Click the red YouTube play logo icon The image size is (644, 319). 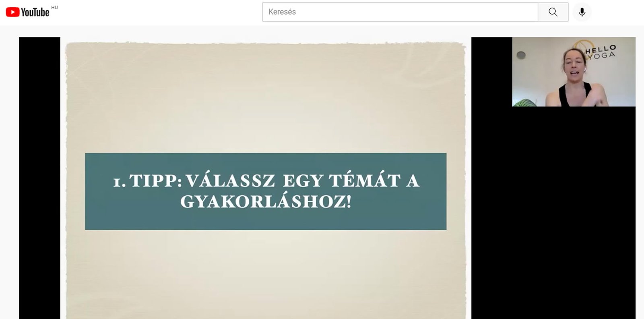(x=12, y=12)
